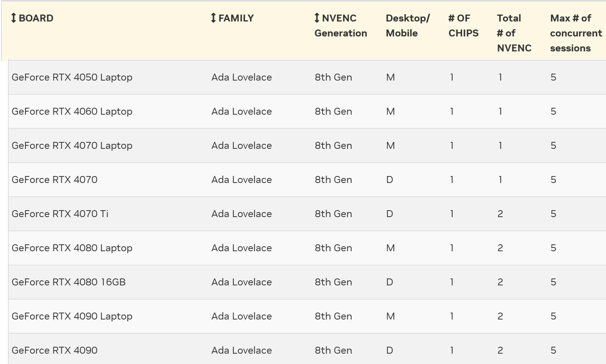Click max sessions 5 in RTX 4060 Laptop row

(x=553, y=111)
